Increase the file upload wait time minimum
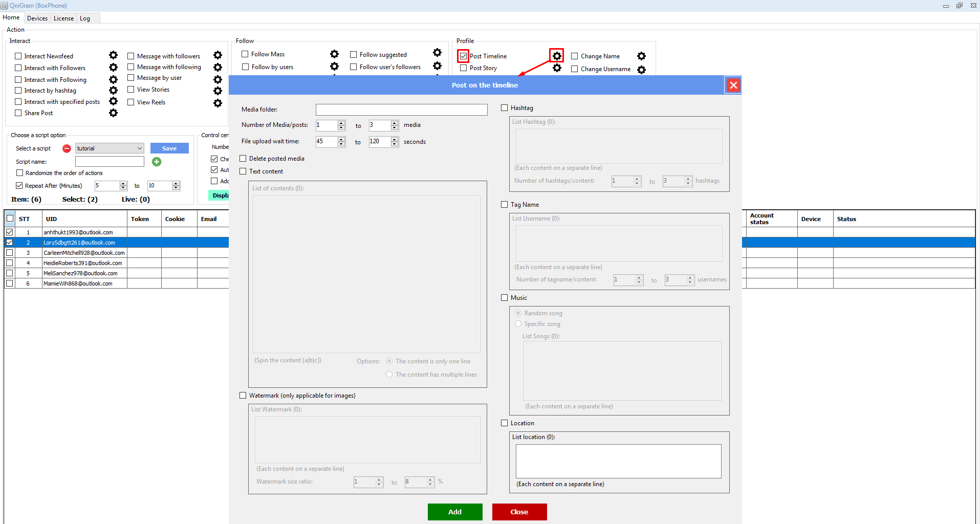 pyautogui.click(x=341, y=139)
